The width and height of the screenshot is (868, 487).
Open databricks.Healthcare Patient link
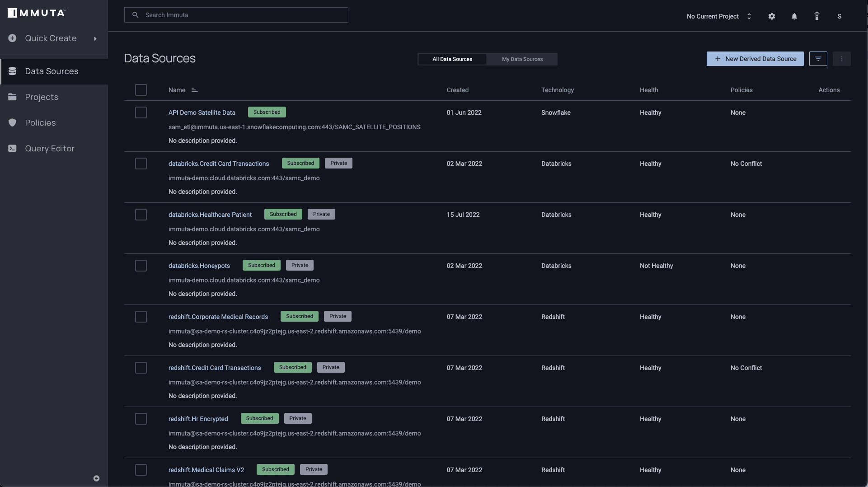[x=210, y=215]
